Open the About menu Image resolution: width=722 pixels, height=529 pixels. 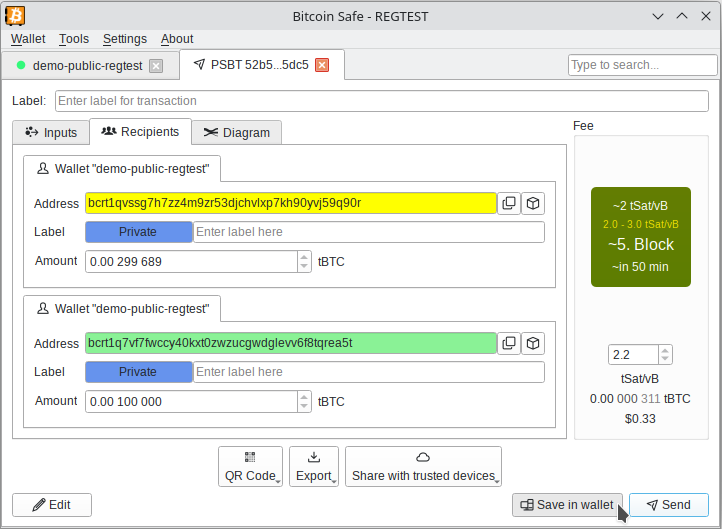tap(177, 39)
